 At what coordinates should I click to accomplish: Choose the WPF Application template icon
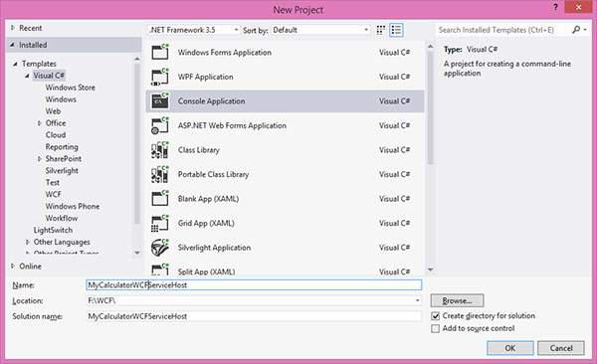coord(160,77)
